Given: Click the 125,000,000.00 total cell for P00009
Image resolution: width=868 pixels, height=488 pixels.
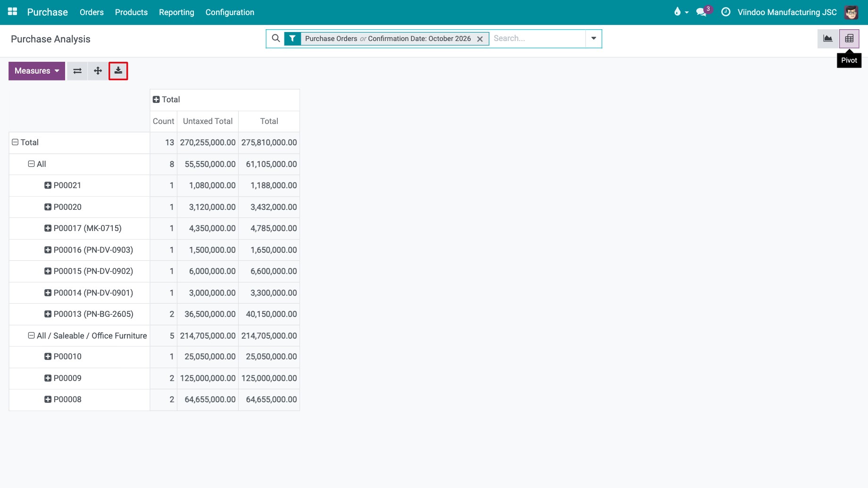Looking at the screenshot, I should click(269, 378).
